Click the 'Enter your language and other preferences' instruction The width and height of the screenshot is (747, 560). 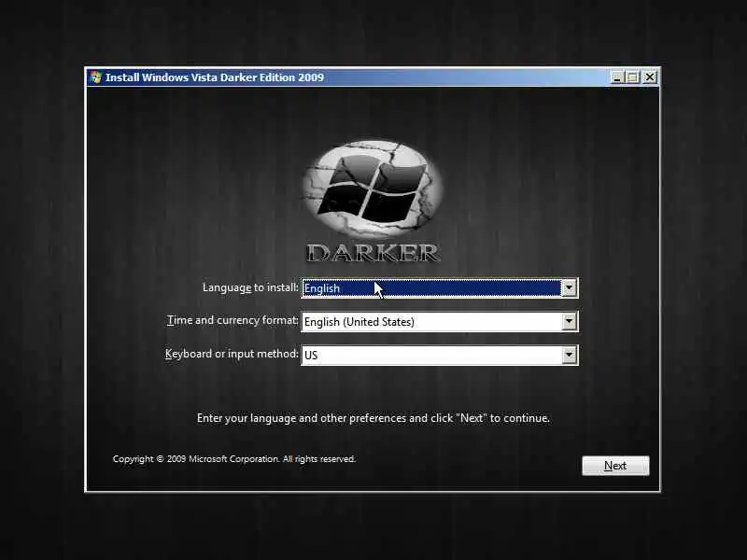(373, 418)
